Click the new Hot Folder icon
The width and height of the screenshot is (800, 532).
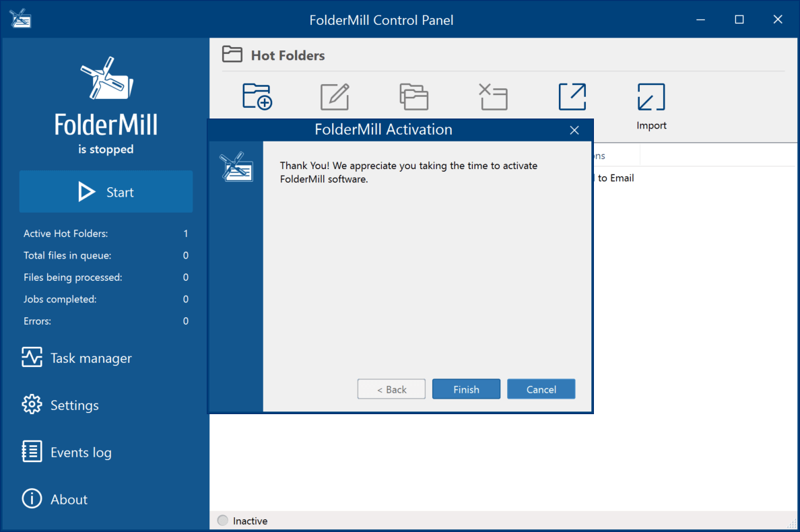257,96
